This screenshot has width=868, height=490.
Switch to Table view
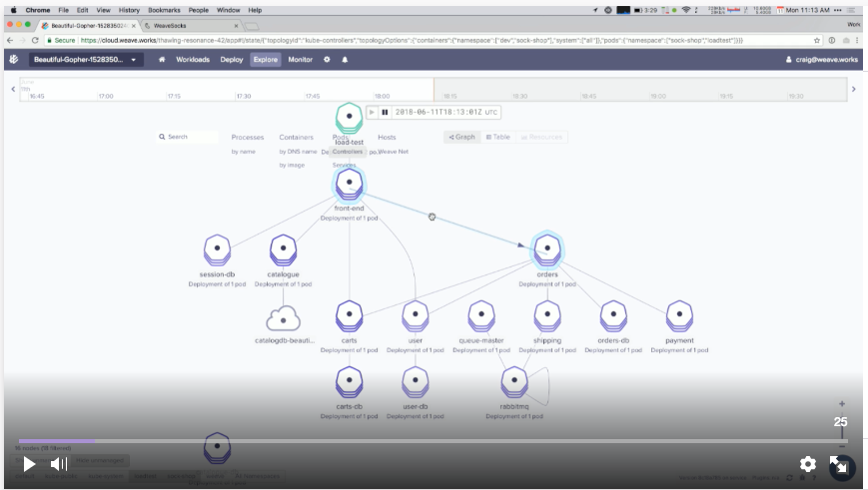[497, 137]
